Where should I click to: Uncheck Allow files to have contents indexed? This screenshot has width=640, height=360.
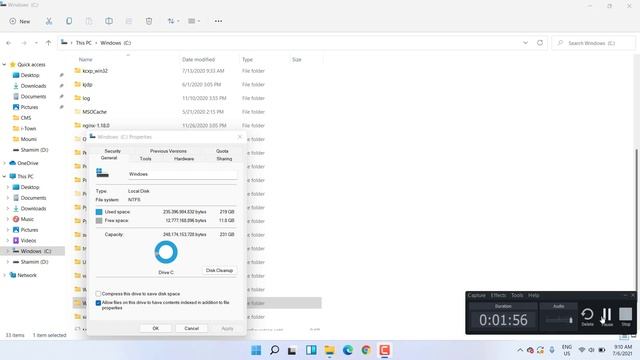(x=98, y=303)
